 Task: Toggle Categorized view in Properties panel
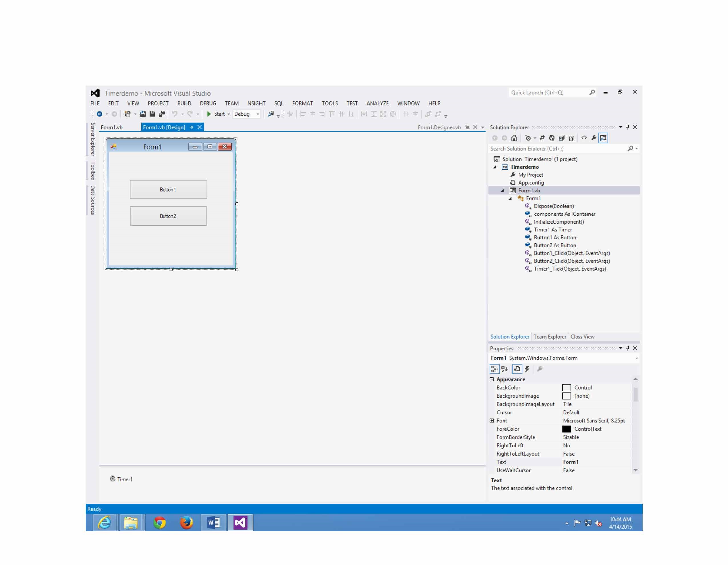pyautogui.click(x=494, y=369)
